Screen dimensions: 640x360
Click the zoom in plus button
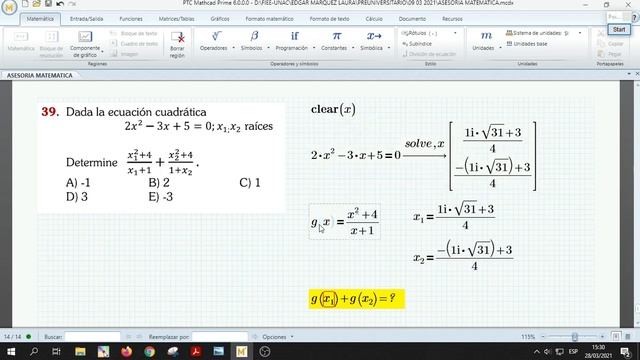(x=602, y=337)
